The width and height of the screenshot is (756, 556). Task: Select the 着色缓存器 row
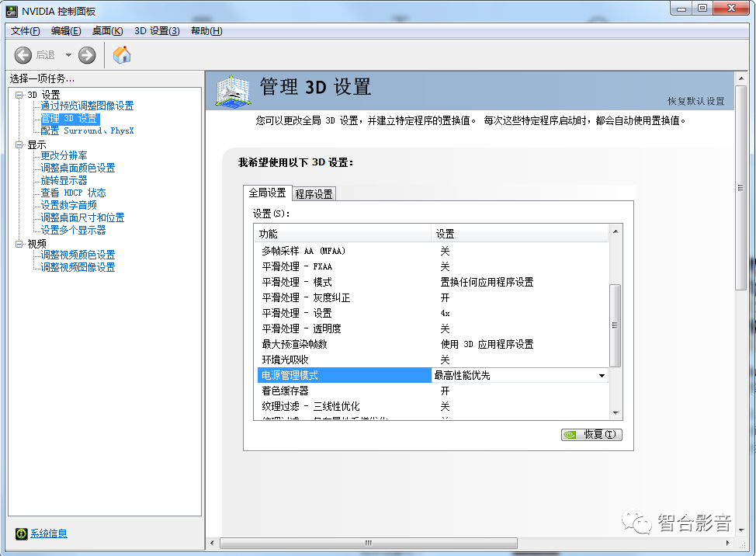[x=432, y=391]
